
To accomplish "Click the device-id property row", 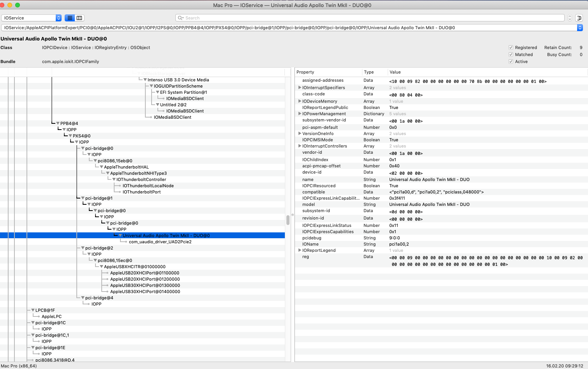I will (x=441, y=172).
